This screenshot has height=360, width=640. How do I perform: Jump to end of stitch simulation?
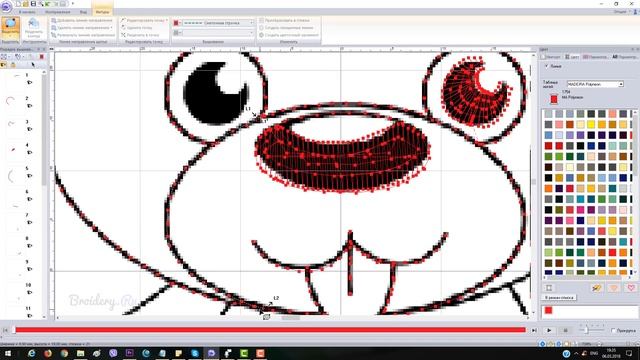tap(534, 330)
